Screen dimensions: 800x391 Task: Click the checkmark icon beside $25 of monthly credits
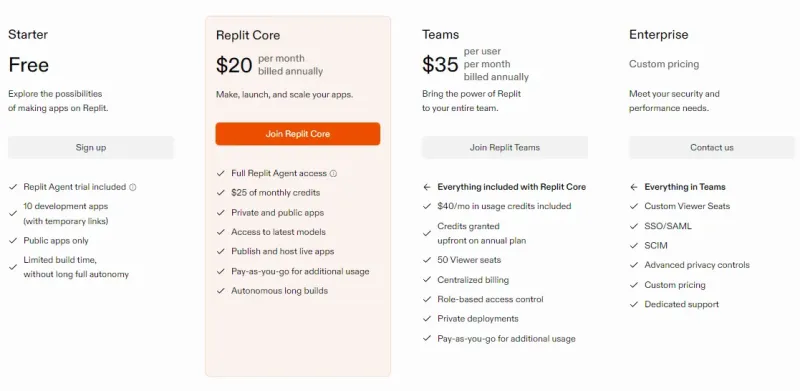(x=220, y=193)
